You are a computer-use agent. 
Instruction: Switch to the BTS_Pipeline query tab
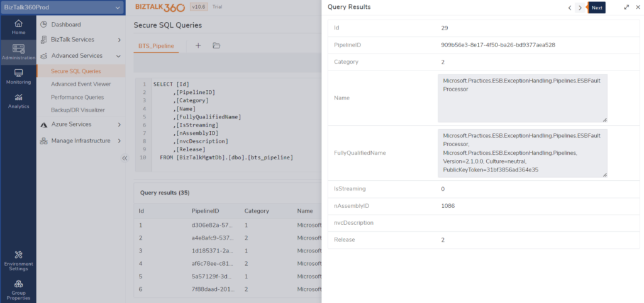click(156, 46)
